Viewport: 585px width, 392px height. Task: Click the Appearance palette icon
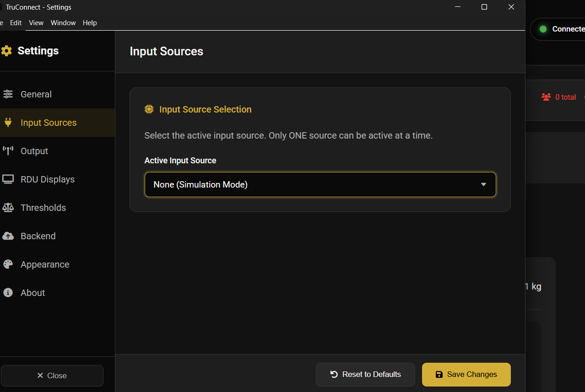coord(8,264)
